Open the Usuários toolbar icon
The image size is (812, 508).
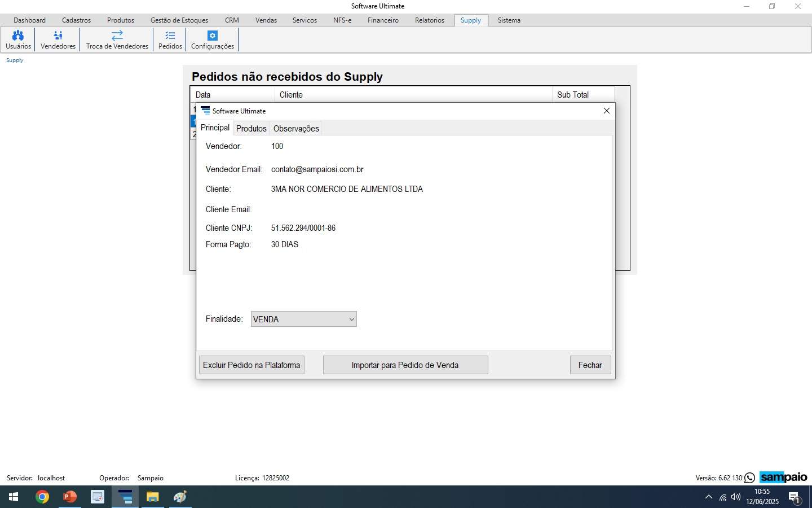point(18,40)
